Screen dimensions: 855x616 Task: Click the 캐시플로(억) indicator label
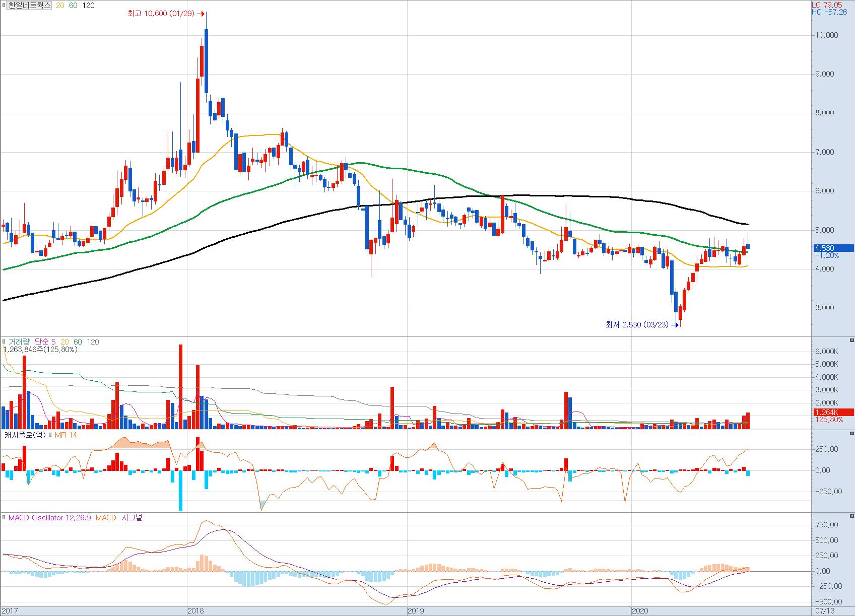(25, 435)
